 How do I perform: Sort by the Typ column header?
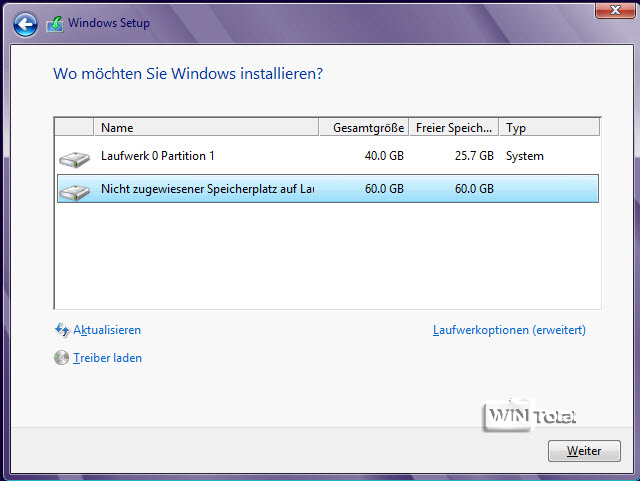tap(549, 127)
